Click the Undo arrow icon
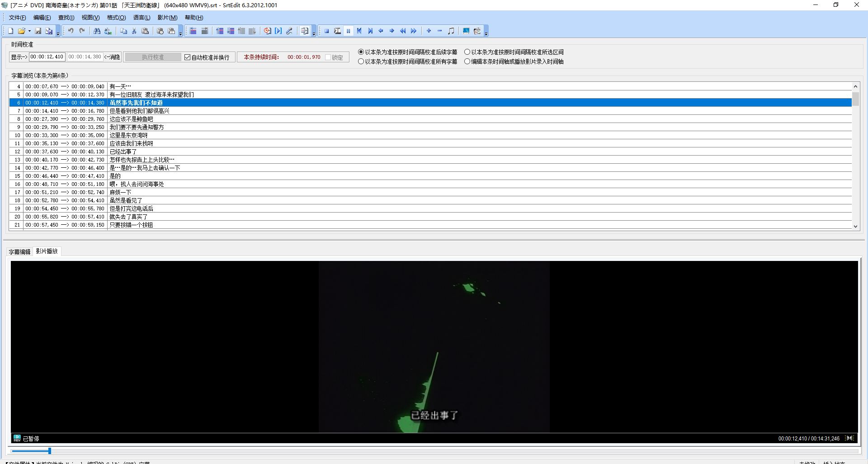This screenshot has width=868, height=464. pyautogui.click(x=71, y=31)
